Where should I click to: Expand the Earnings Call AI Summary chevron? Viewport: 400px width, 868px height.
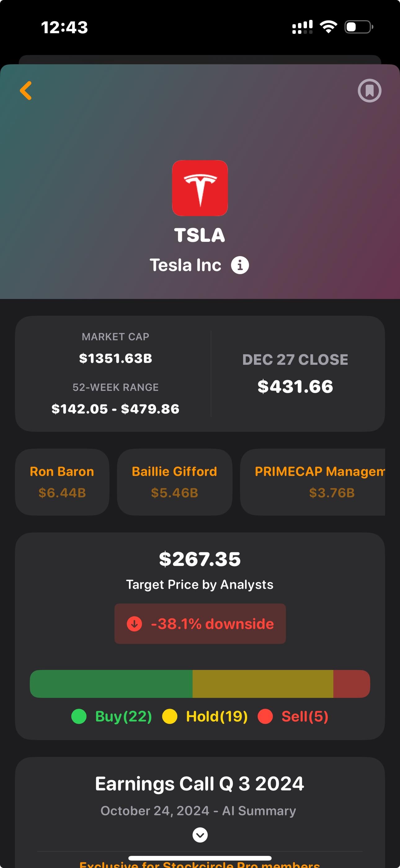point(200,835)
